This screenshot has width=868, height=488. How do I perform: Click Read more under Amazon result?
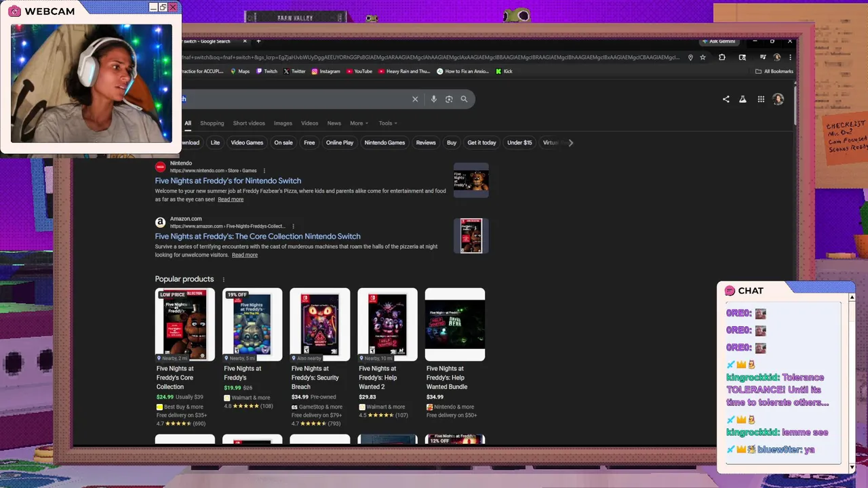pos(245,255)
